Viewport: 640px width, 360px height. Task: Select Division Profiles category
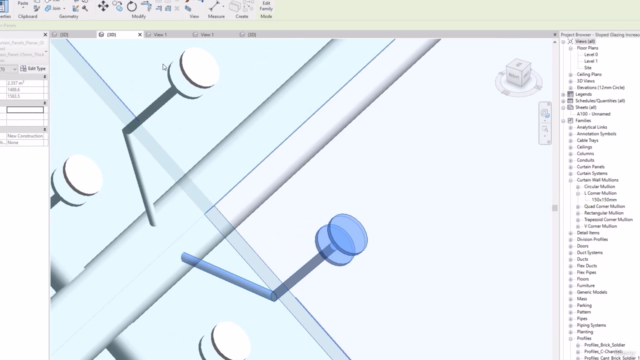coord(592,240)
